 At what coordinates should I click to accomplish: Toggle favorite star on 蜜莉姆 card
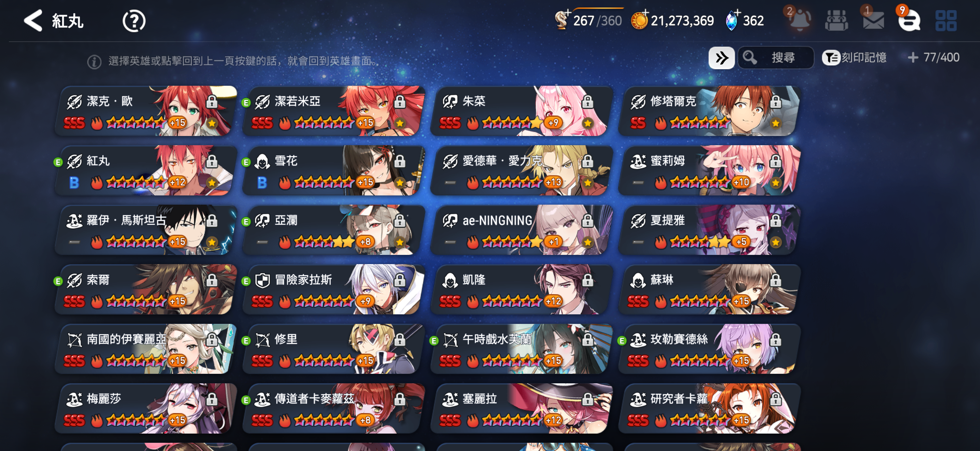(x=775, y=183)
